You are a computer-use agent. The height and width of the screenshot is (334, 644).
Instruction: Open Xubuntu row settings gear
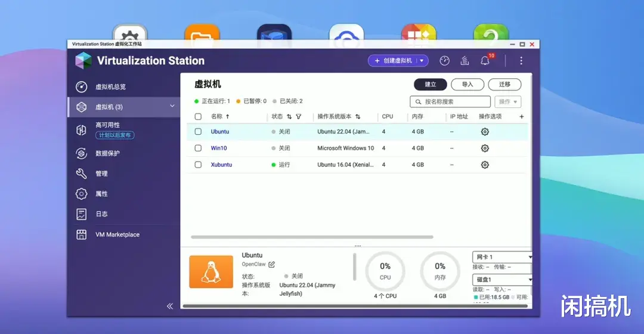click(485, 165)
